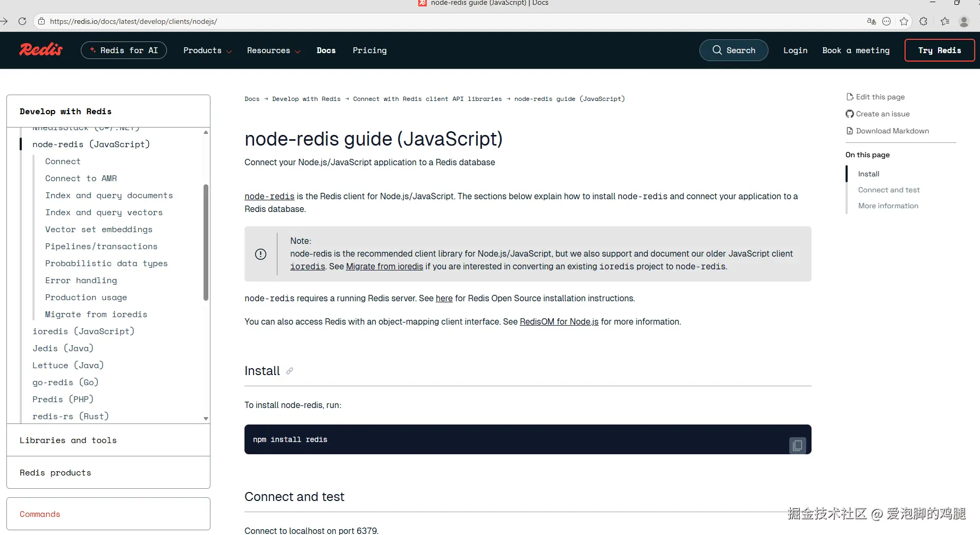Open the ioredis link in the note
This screenshot has width=980, height=535.
[308, 267]
